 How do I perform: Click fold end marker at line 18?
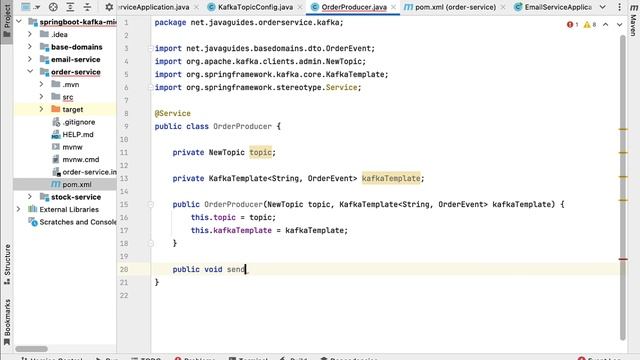[151, 243]
